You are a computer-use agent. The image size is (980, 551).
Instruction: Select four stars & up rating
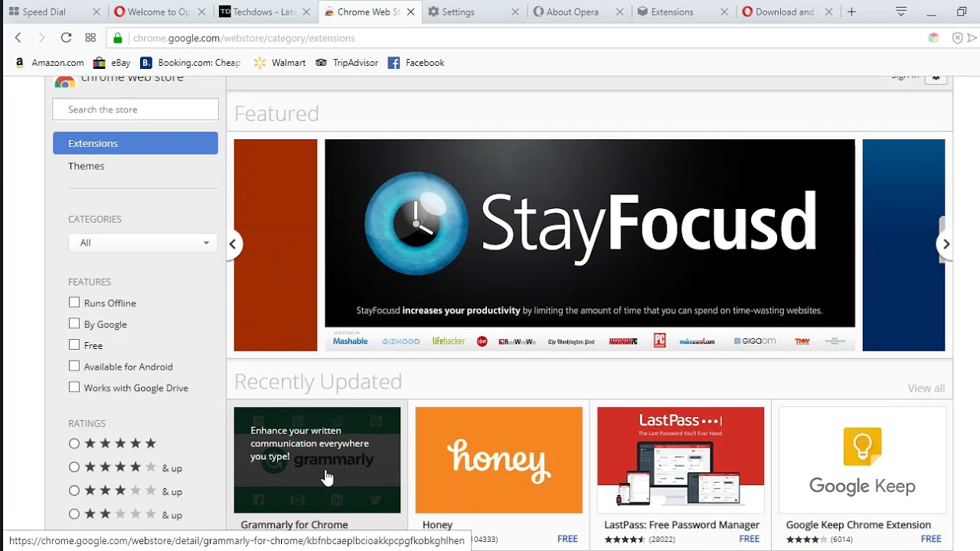[x=74, y=467]
